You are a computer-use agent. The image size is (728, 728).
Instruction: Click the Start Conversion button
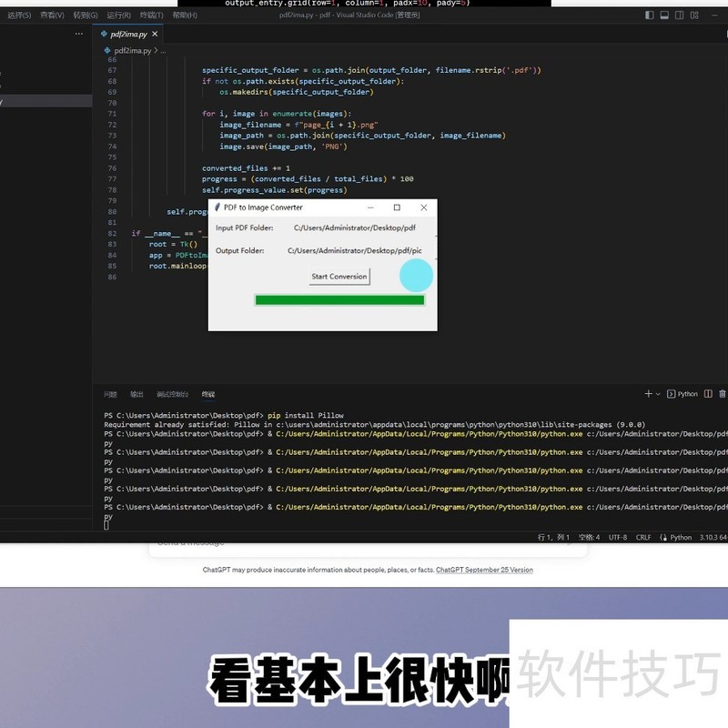click(x=339, y=277)
